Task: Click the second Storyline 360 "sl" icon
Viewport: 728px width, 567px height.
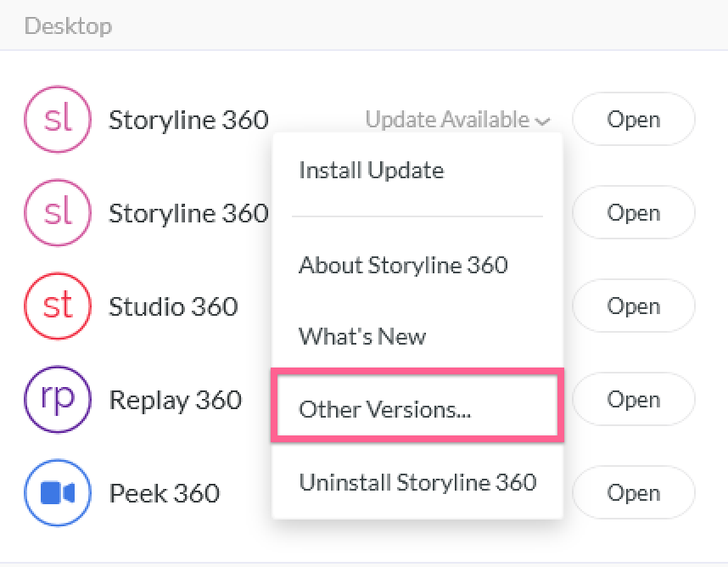Action: point(58,213)
